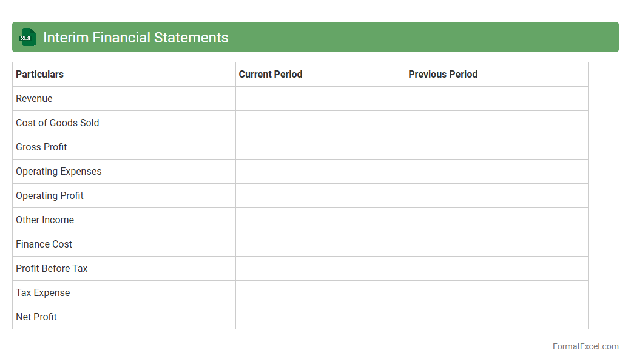Click the Revenue row label
This screenshot has height=364, width=631.
click(34, 99)
